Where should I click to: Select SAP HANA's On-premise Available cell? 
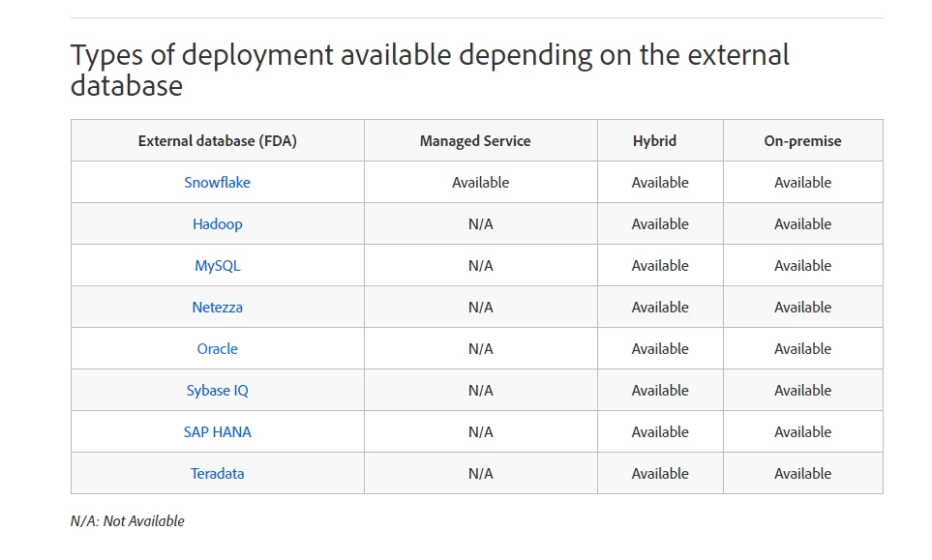click(802, 431)
